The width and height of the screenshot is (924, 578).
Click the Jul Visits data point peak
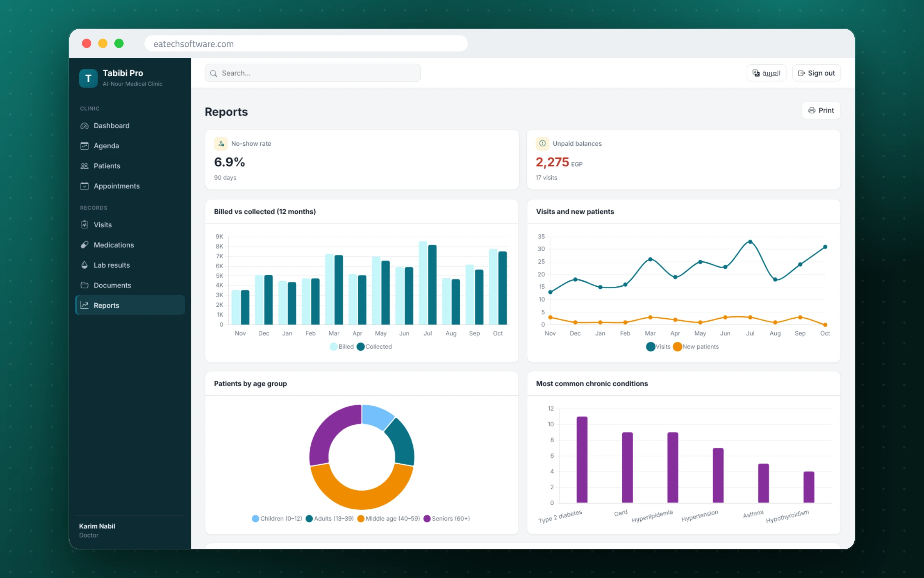(x=750, y=242)
